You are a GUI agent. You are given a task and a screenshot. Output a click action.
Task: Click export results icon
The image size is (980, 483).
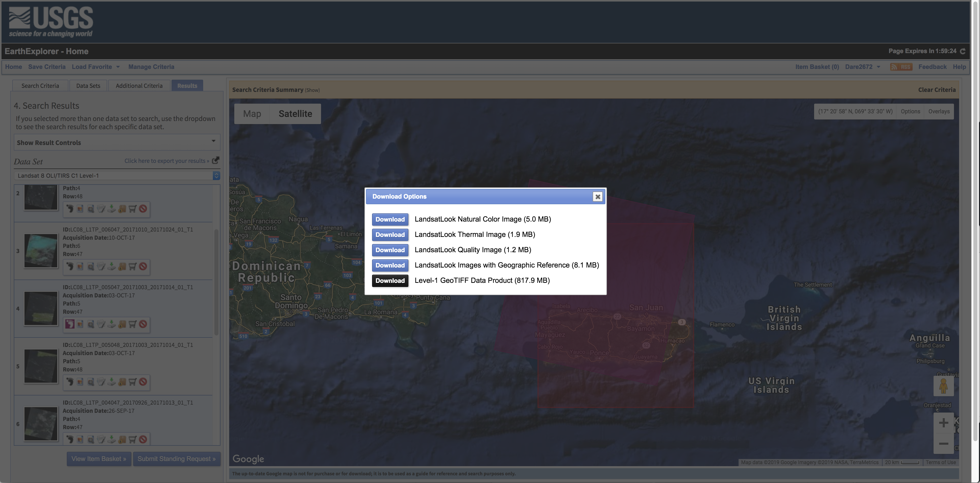point(216,160)
